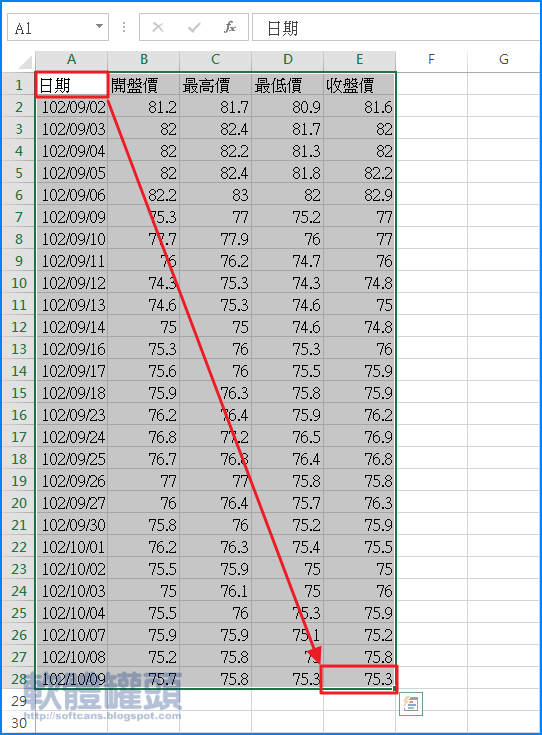Click cell B14 with value 75.6
The width and height of the screenshot is (542, 735).
tap(143, 371)
